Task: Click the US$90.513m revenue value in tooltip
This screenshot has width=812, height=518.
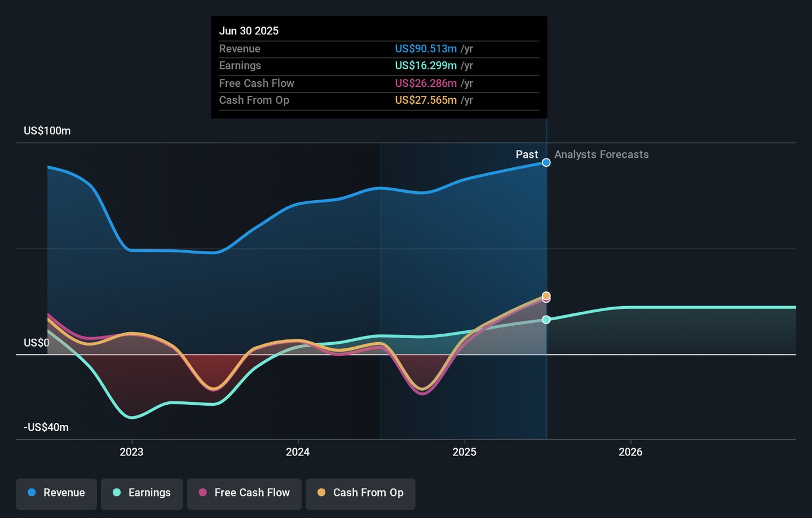Action: point(426,49)
